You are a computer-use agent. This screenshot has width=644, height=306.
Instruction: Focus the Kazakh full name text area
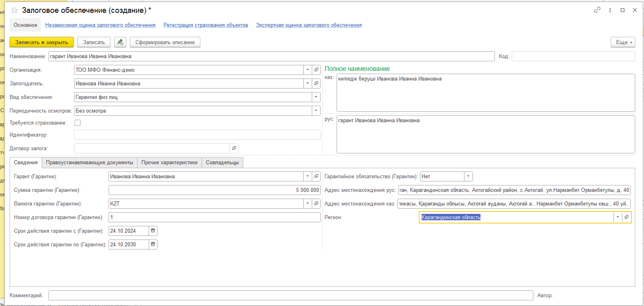[486, 93]
